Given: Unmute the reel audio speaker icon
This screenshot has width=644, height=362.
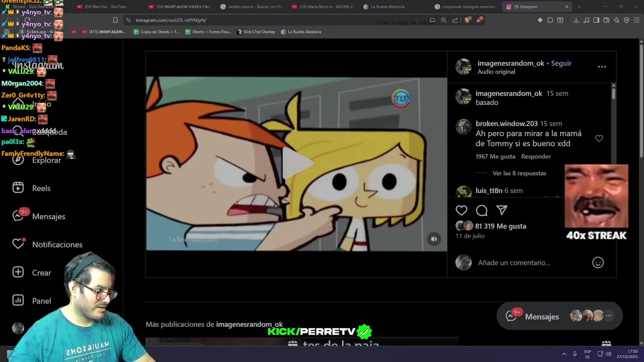Looking at the screenshot, I should tap(434, 239).
